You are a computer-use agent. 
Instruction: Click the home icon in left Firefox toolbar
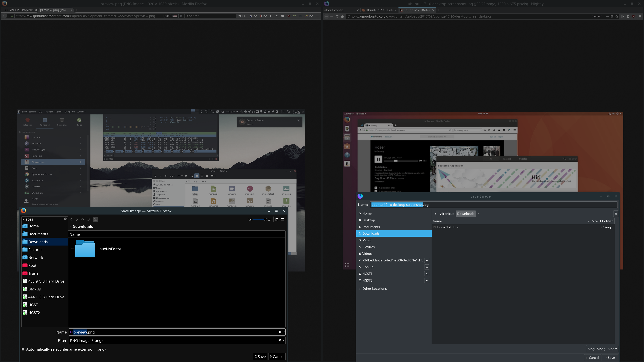pos(277,16)
